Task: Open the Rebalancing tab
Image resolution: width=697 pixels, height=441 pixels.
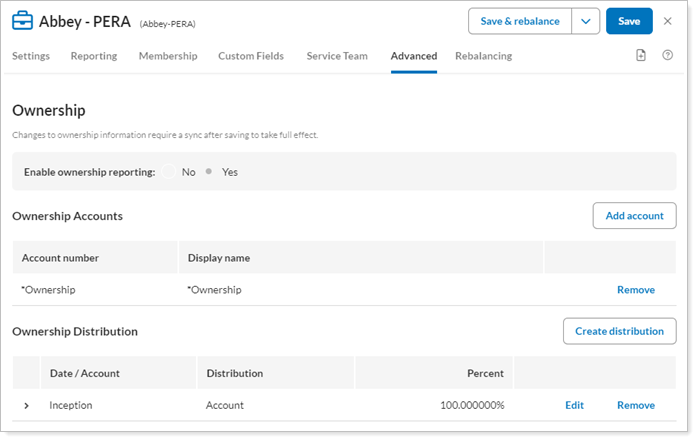Action: pos(483,56)
